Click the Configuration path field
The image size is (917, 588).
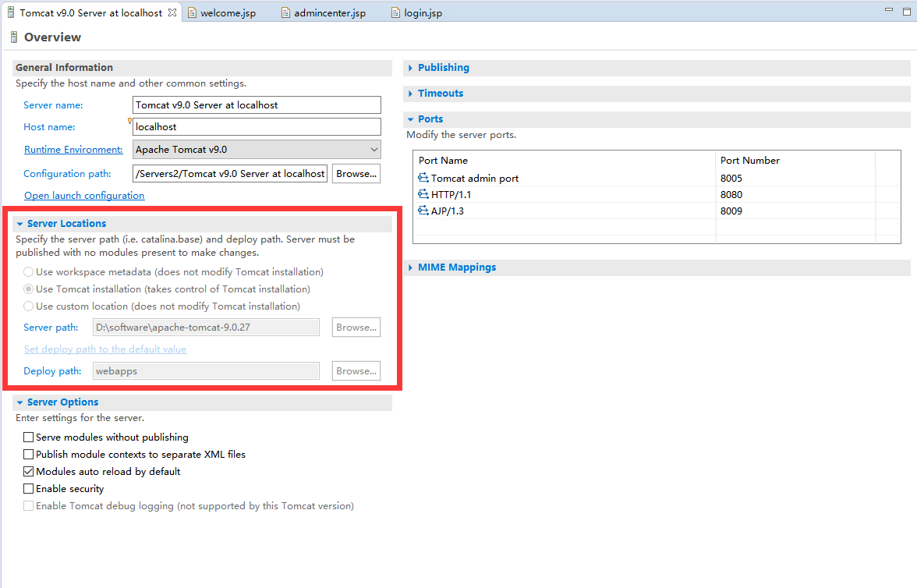(231, 174)
